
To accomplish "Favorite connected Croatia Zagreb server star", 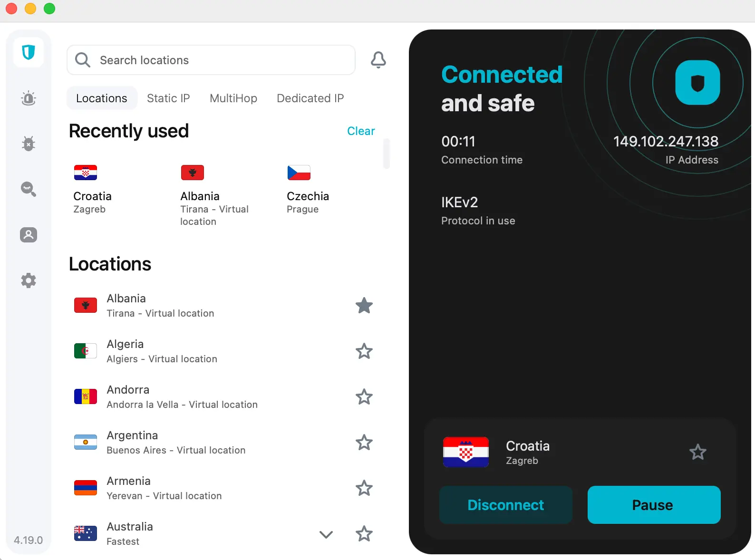I will click(x=698, y=452).
